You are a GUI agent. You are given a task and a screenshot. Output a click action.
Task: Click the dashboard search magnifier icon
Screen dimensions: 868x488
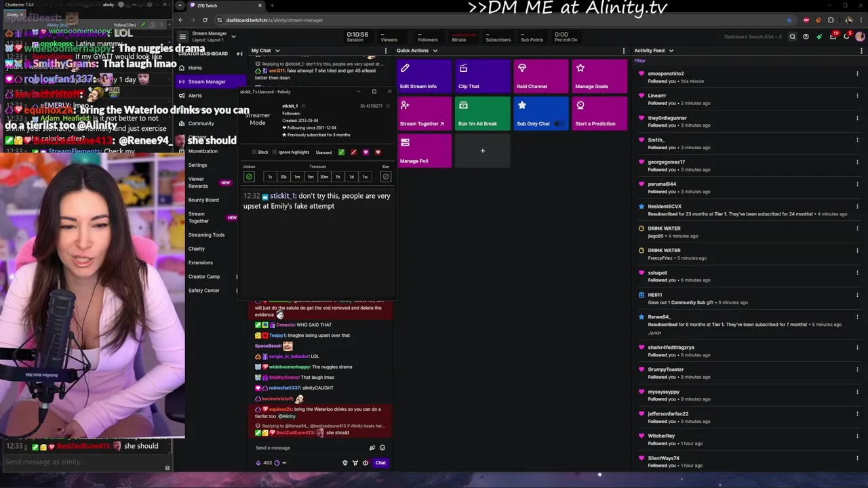792,37
